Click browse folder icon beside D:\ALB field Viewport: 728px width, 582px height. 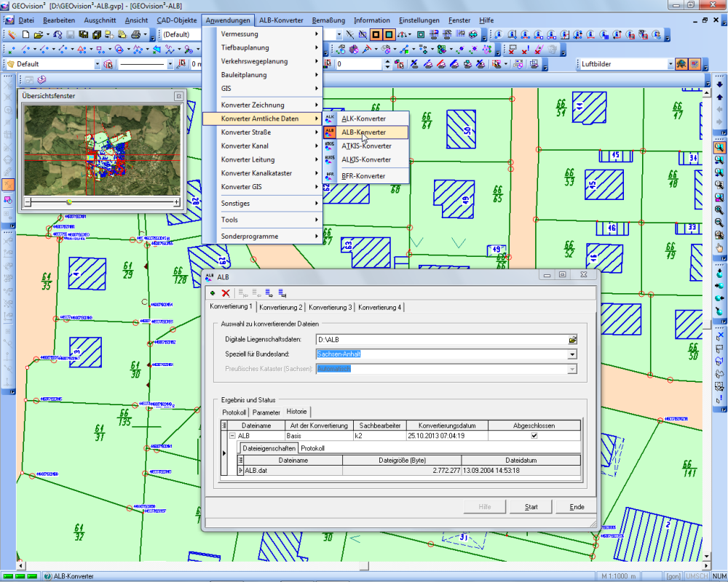coord(572,340)
